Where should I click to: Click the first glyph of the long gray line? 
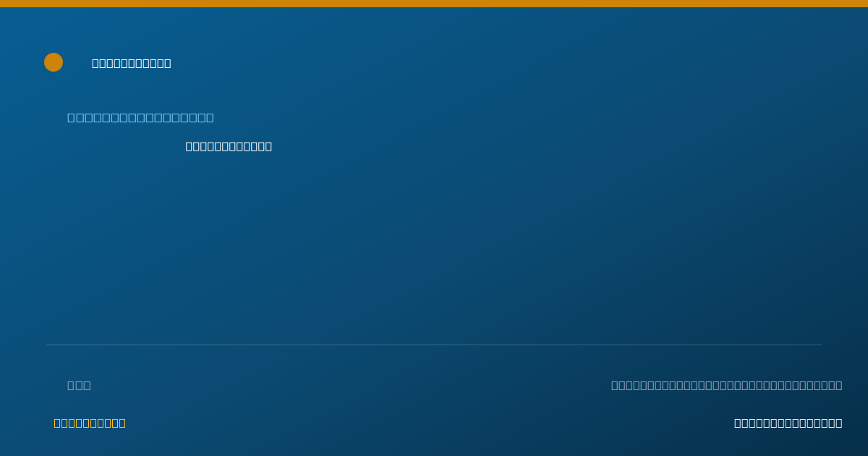(615, 385)
